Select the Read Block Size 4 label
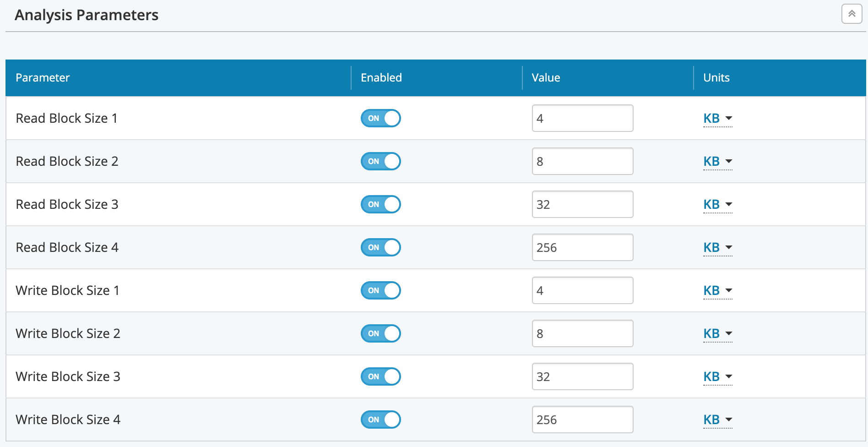 pyautogui.click(x=67, y=247)
